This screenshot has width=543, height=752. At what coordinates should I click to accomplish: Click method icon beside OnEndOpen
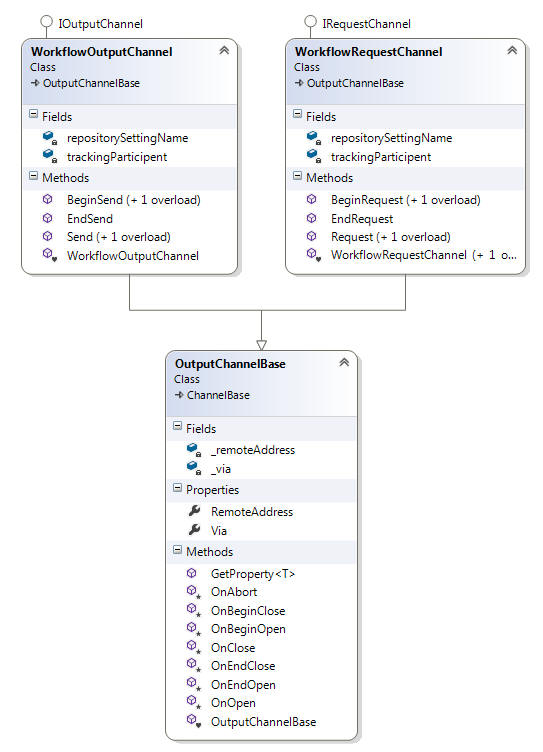(x=193, y=684)
